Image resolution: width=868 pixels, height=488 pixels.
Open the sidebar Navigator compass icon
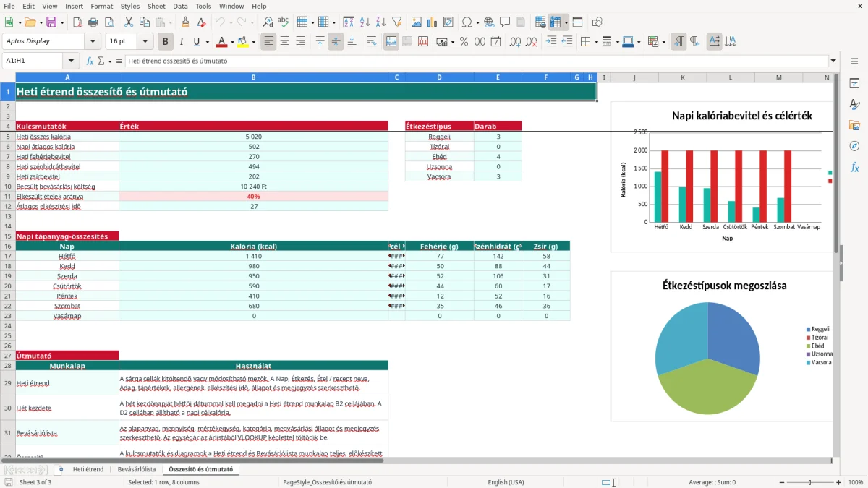tap(854, 146)
